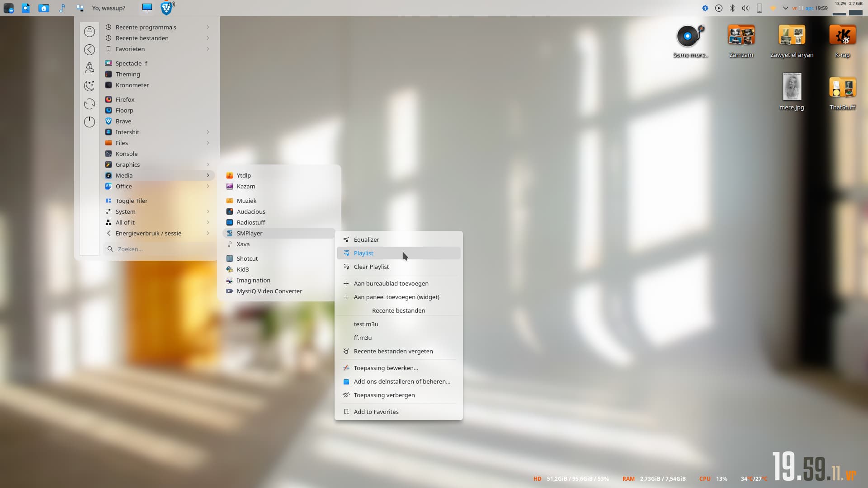868x488 pixels.
Task: Click the Bluetooth tray icon
Action: [732, 8]
